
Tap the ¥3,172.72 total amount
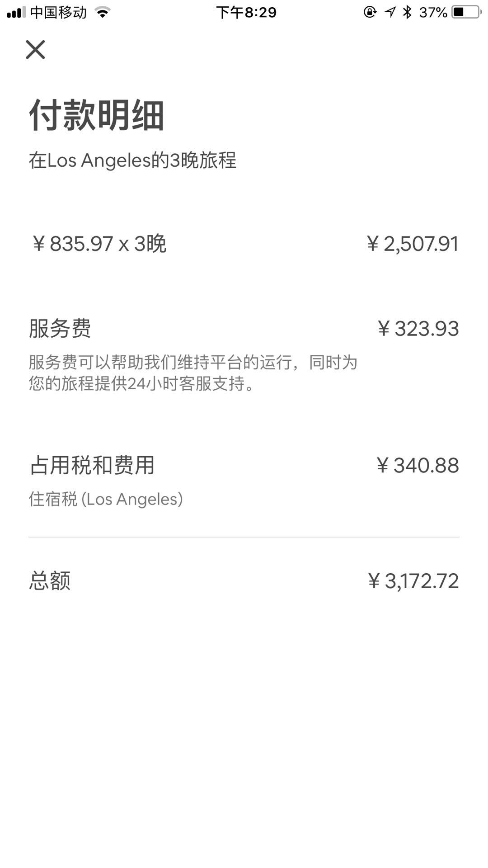pos(413,581)
